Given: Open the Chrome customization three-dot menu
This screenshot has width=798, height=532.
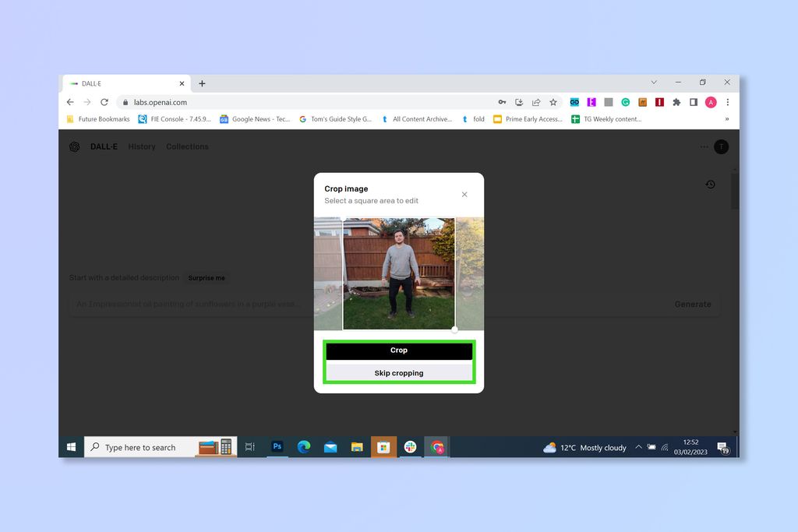Looking at the screenshot, I should [727, 102].
